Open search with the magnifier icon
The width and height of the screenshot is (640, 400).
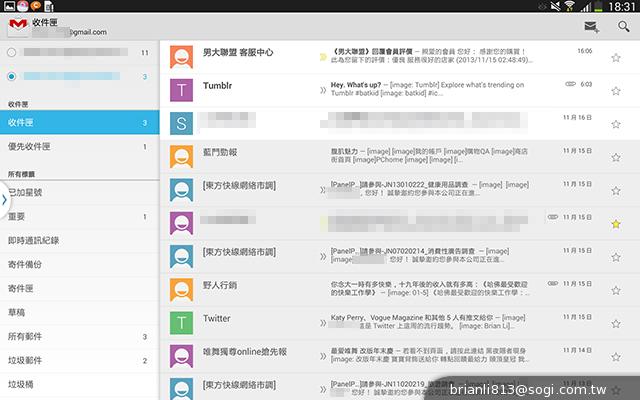point(624,27)
